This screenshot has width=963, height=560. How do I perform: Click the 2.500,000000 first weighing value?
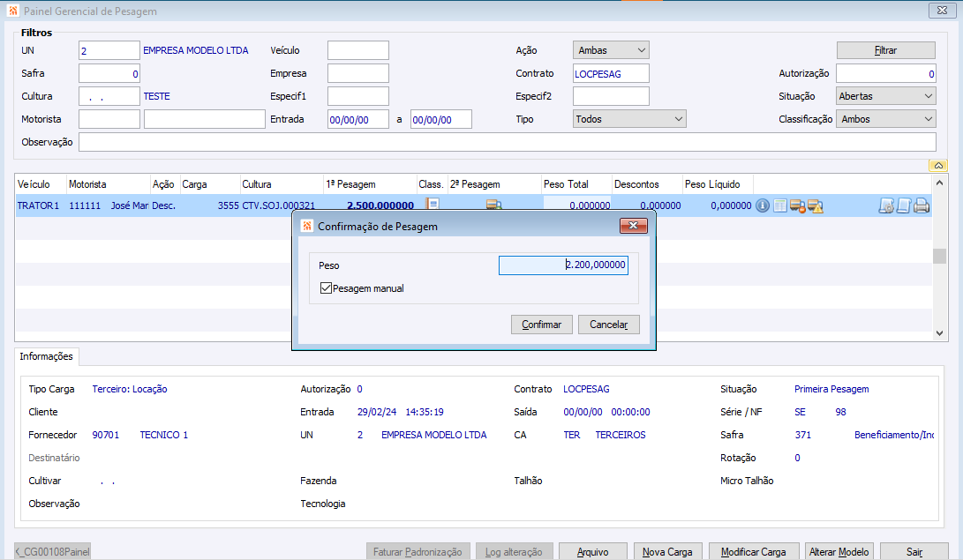(380, 205)
